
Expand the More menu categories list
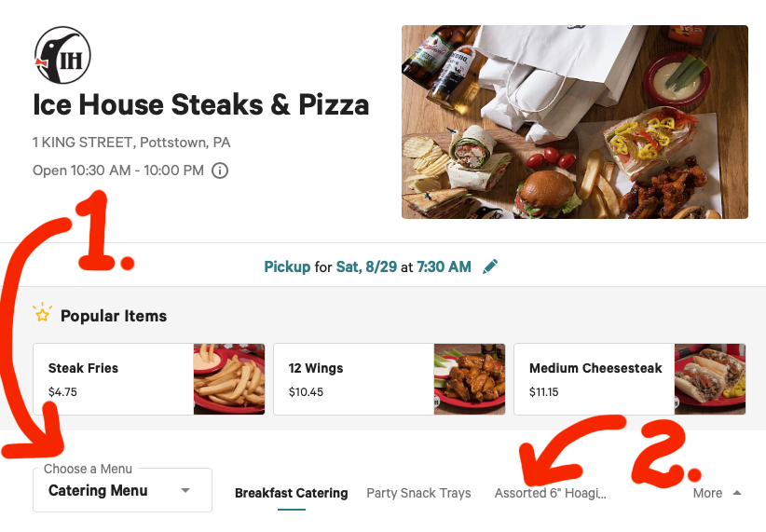click(717, 493)
